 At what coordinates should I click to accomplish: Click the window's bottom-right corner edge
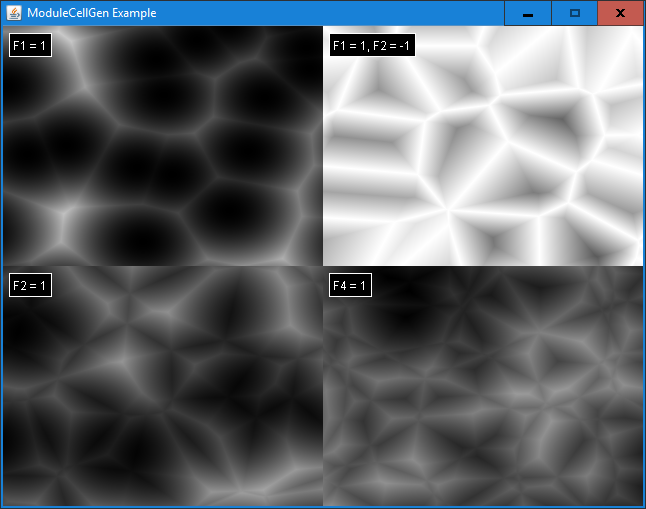click(x=643, y=506)
